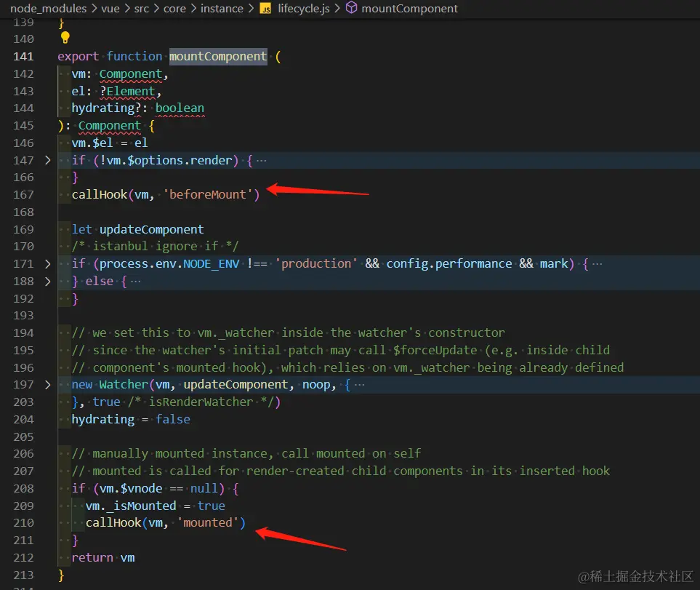Click updateComponent on line 169
The image size is (700, 590).
pyautogui.click(x=151, y=230)
